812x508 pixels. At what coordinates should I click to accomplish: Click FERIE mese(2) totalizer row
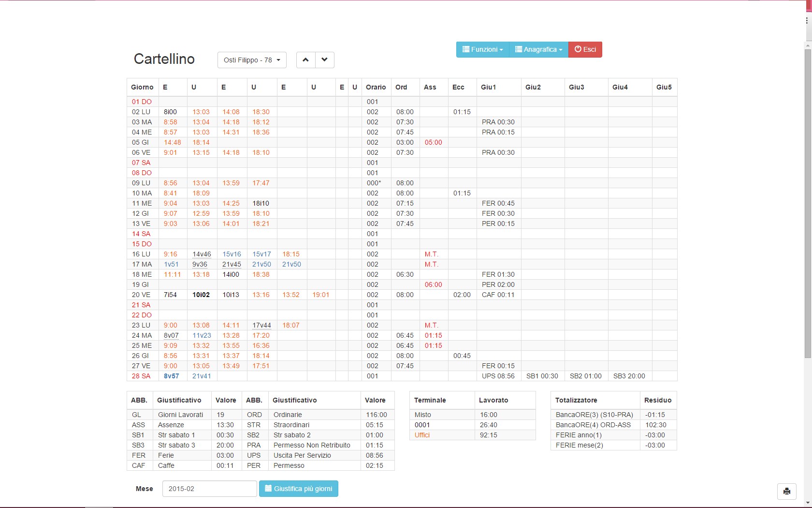(614, 445)
